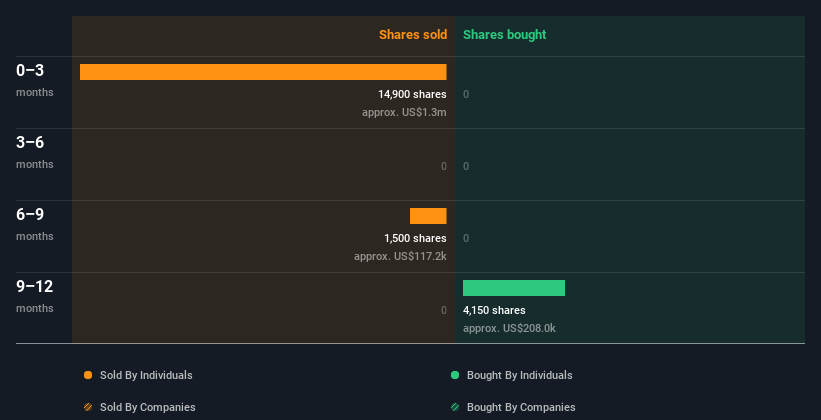Viewport: 821px width, 420px height.
Task: Toggle the Sold By Individuals legend label
Action: [146, 375]
